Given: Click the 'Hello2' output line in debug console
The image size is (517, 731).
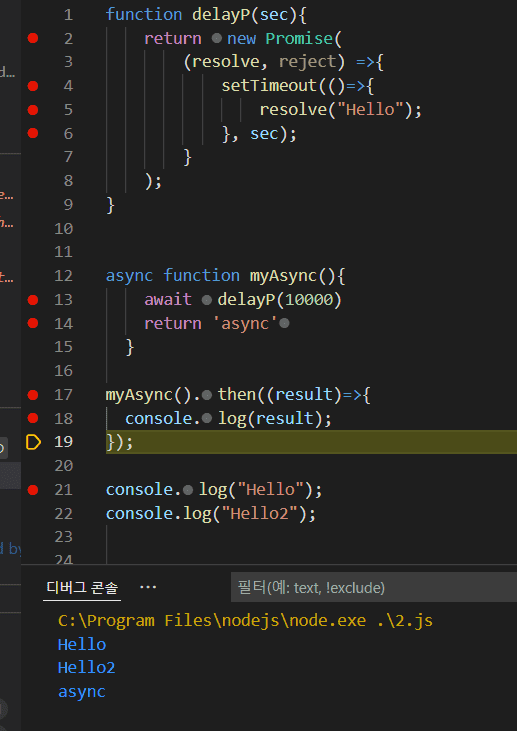Looking at the screenshot, I should click(x=87, y=668).
